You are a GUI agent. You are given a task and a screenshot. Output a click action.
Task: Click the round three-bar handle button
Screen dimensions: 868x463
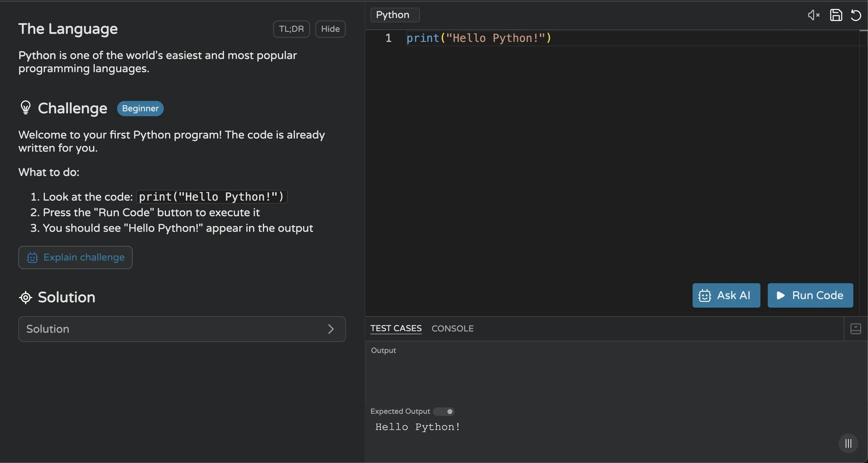[x=848, y=443]
